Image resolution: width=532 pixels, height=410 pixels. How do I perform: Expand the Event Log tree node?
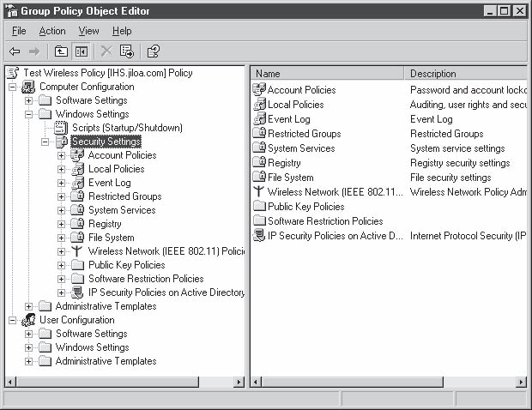(61, 183)
